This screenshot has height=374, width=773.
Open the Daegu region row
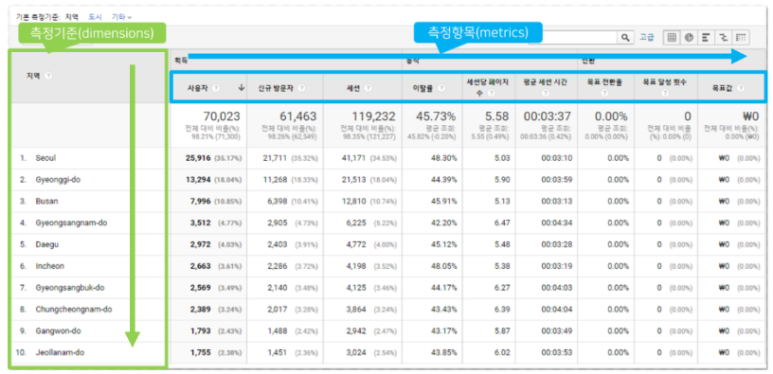click(47, 244)
